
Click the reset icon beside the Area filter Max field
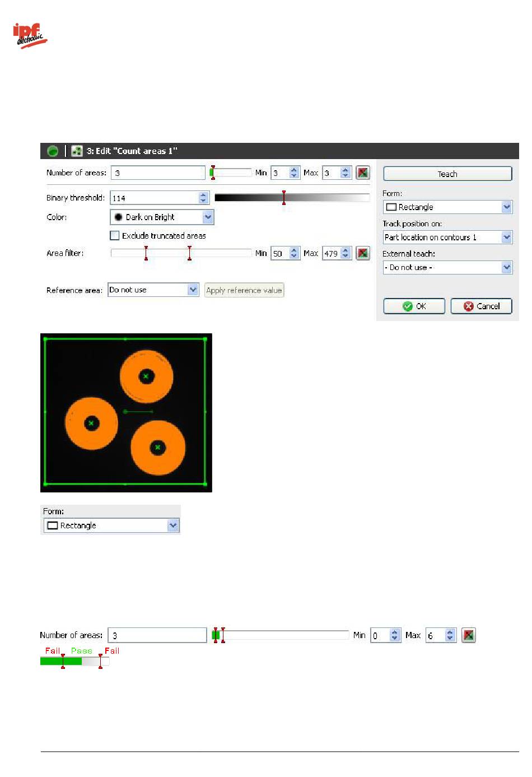tap(363, 253)
